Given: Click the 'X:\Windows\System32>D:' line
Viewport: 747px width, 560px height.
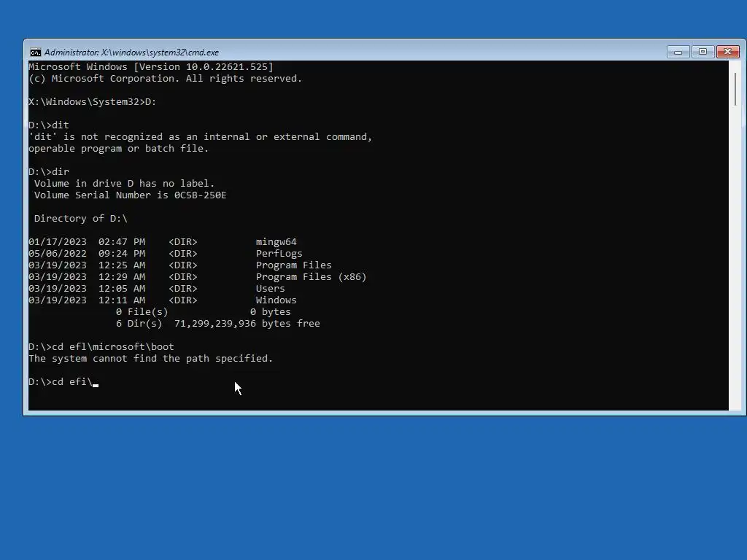Looking at the screenshot, I should click(x=93, y=102).
